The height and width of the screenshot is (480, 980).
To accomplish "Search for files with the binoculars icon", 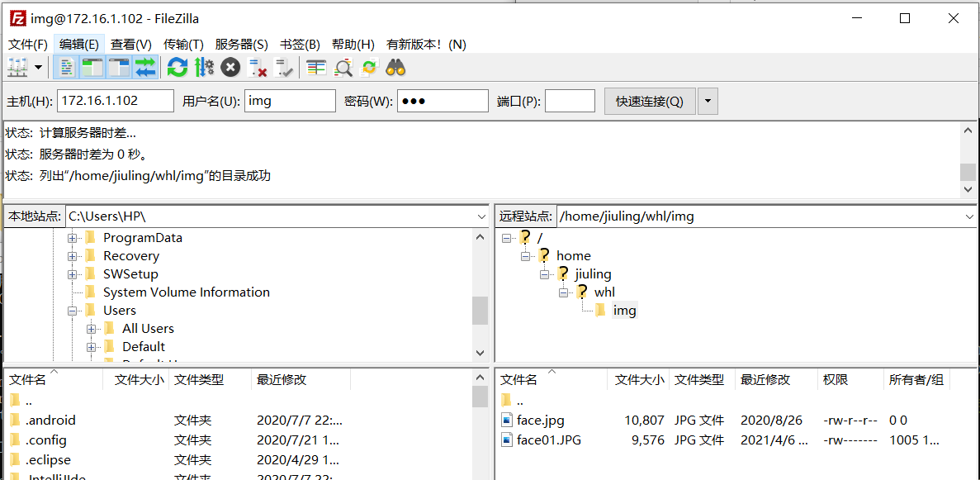I will (x=395, y=67).
